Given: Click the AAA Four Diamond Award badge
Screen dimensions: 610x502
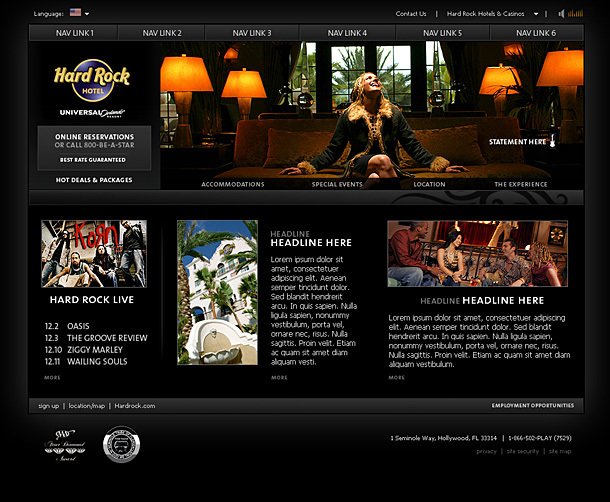Looking at the screenshot, I should click(x=65, y=445).
